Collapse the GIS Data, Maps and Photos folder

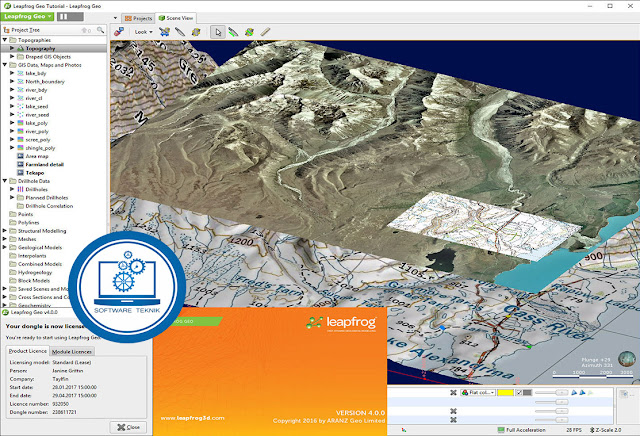click(x=5, y=65)
